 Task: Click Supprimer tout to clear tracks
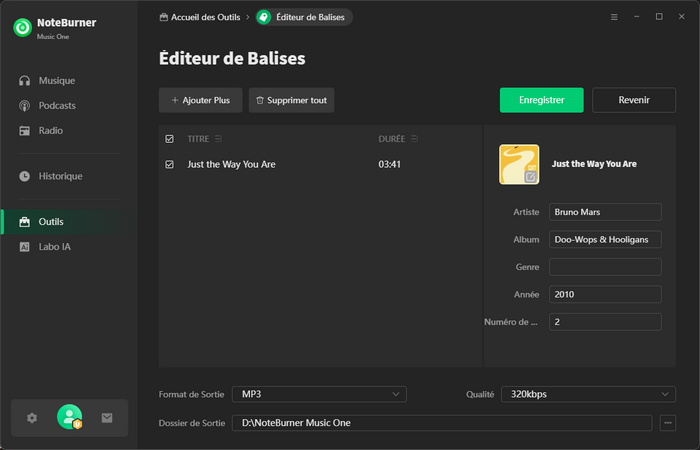click(x=291, y=100)
